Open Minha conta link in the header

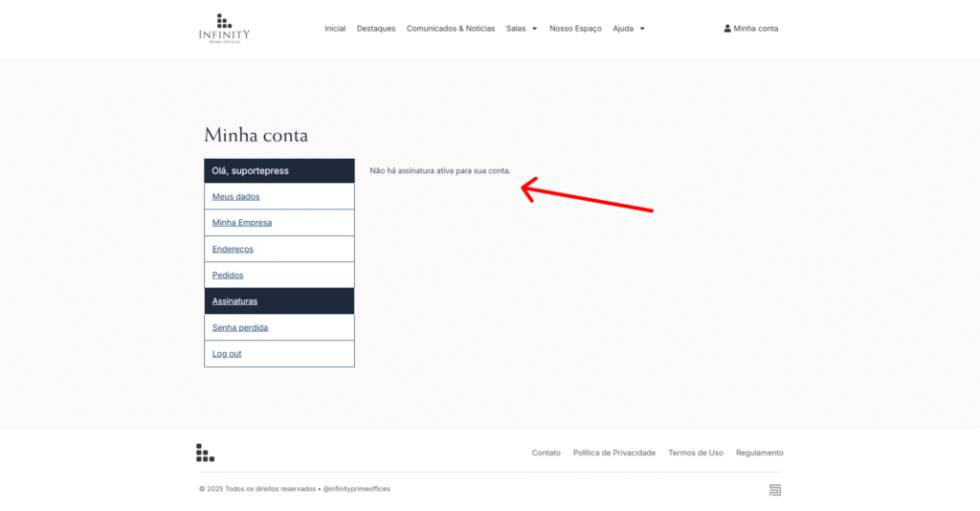click(756, 29)
